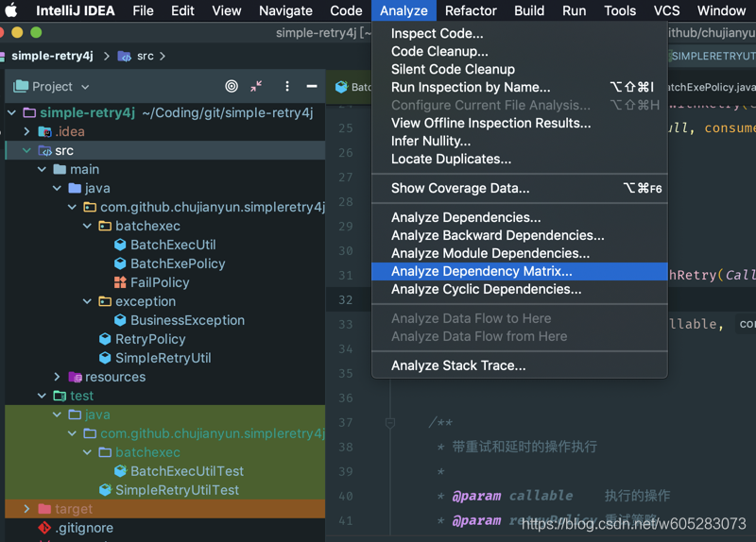Viewport: 756px width, 542px height.
Task: Open the IntelliJ IDEA application menu
Action: 76,10
